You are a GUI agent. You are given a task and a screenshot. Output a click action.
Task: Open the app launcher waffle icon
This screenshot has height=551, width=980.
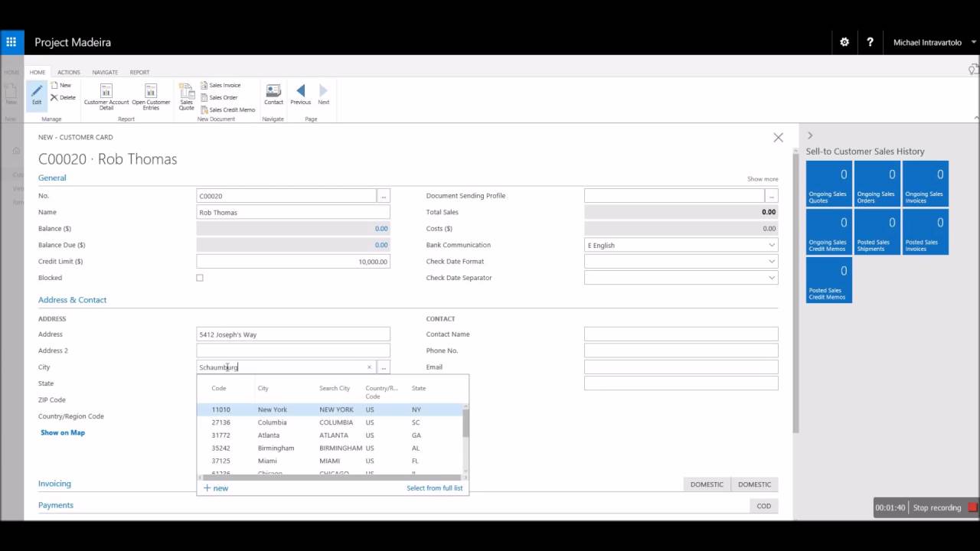[x=11, y=42]
